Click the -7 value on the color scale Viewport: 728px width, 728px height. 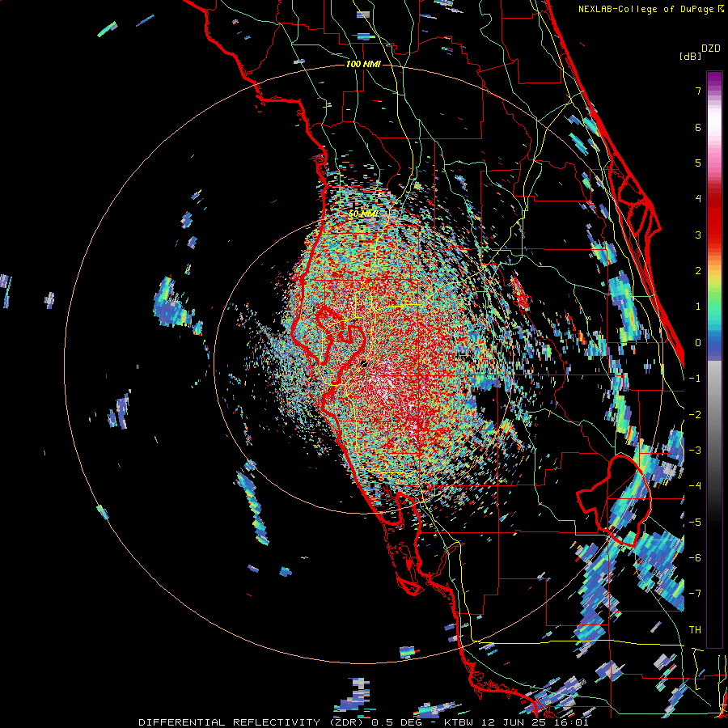pos(695,594)
